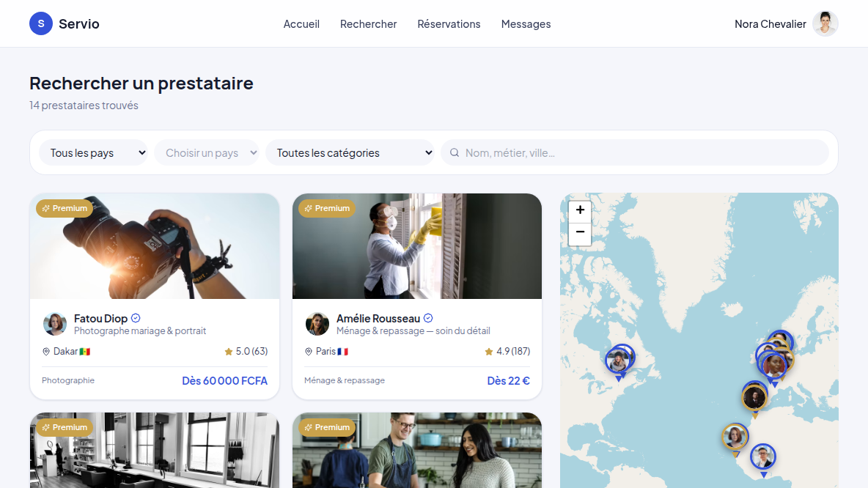
Task: Open the Toutes les catégories dropdown
Action: (350, 152)
